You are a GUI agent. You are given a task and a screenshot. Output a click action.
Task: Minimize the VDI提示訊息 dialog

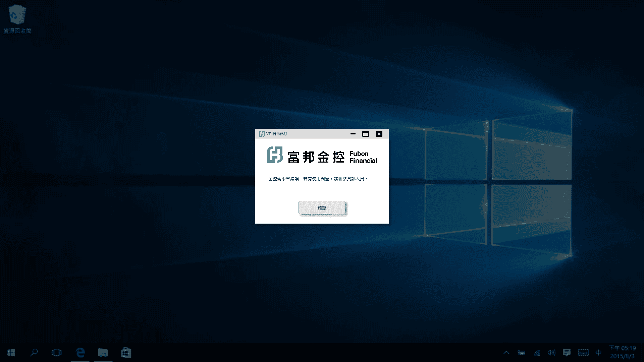pos(353,134)
